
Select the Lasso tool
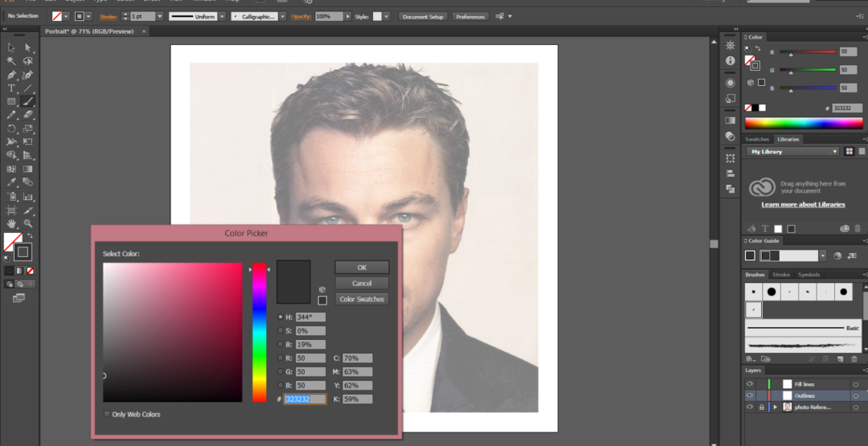pyautogui.click(x=27, y=61)
